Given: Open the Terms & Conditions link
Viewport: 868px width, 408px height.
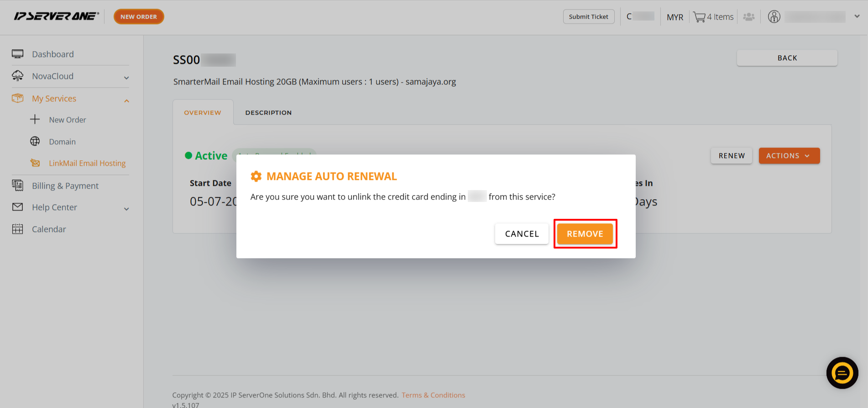Looking at the screenshot, I should pos(433,395).
